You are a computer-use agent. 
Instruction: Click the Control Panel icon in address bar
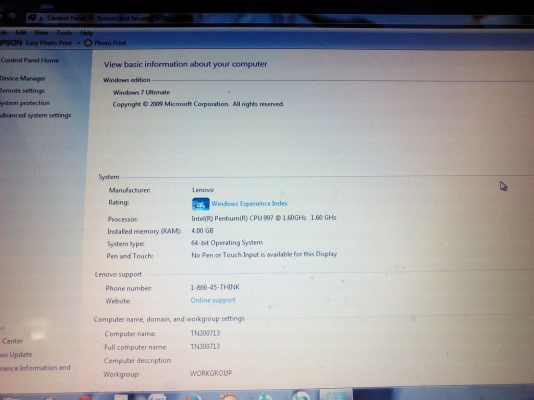point(32,18)
